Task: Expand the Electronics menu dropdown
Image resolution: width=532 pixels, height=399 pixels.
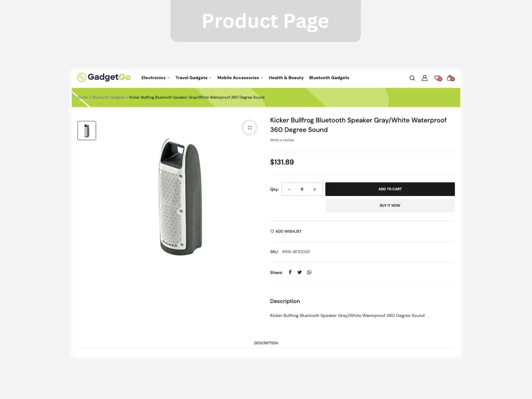Action: [x=155, y=78]
